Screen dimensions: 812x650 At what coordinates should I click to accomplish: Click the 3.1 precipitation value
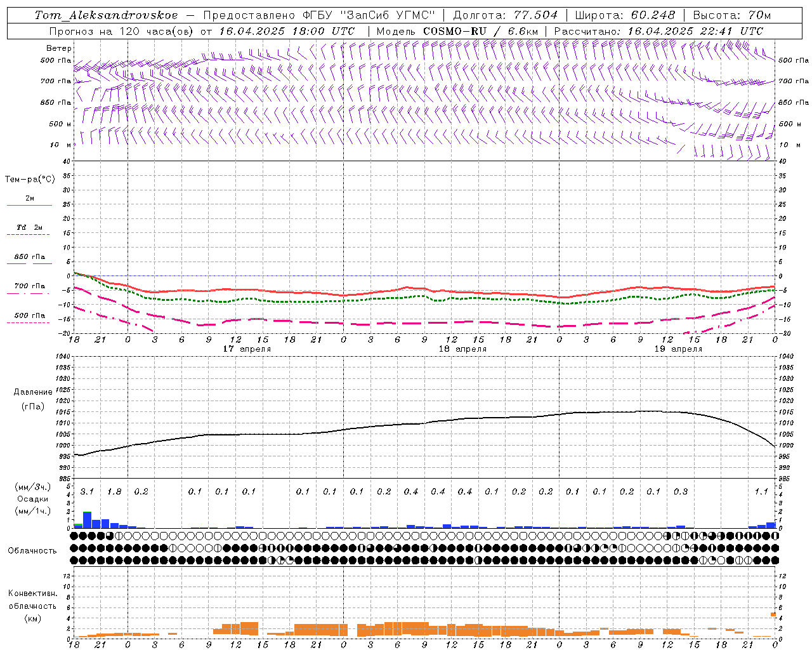tap(87, 492)
